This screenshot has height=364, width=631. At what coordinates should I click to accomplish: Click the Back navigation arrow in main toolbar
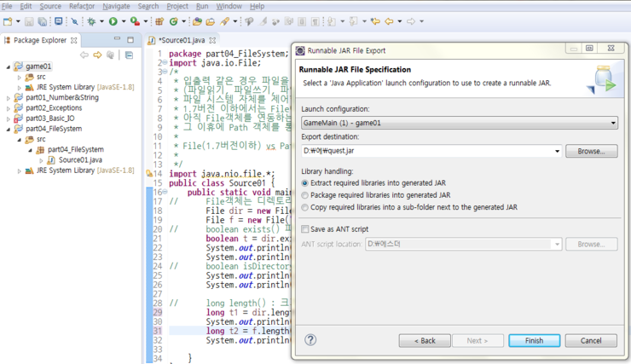tap(389, 21)
